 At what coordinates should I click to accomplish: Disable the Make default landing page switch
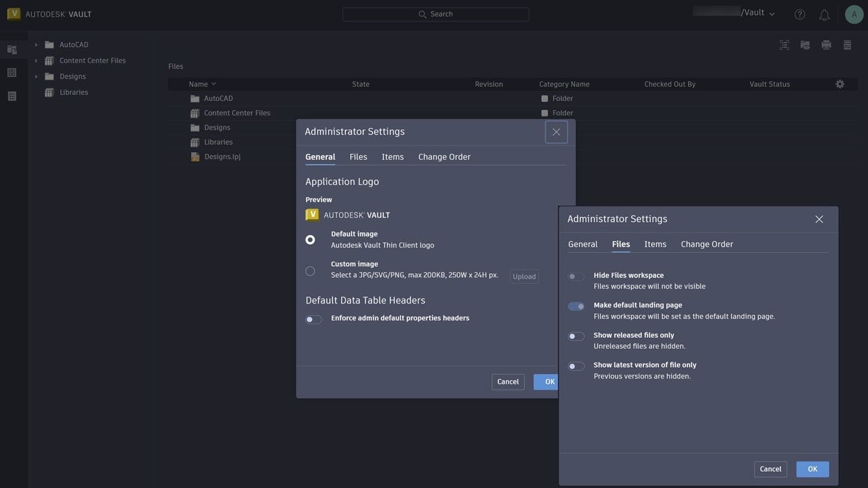[x=576, y=306]
